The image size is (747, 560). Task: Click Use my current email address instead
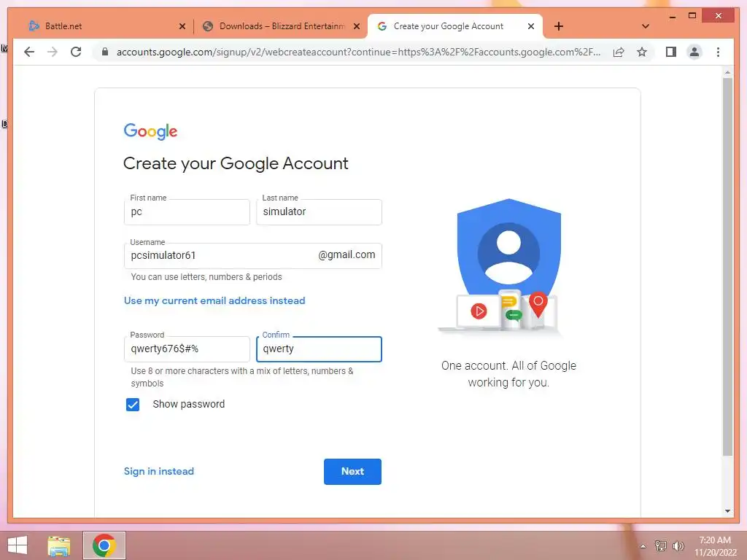click(214, 300)
